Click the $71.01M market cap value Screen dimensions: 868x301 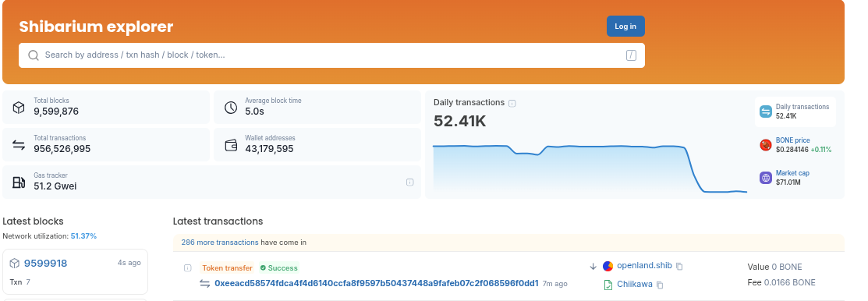(789, 182)
